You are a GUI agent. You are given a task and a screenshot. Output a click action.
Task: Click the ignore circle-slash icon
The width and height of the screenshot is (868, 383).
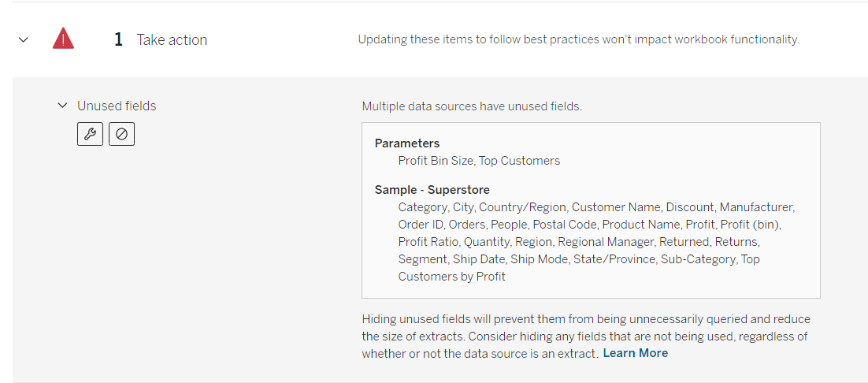coord(121,134)
